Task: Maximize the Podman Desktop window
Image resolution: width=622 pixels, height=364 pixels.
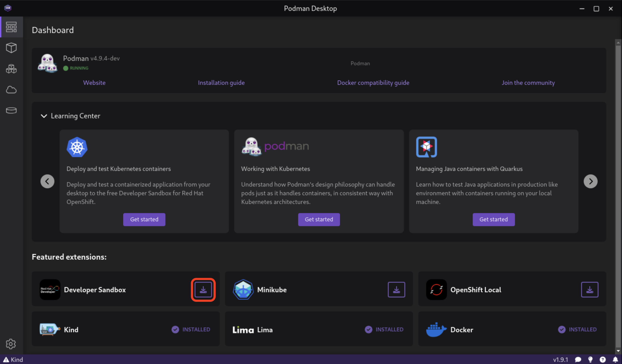Action: [596, 9]
